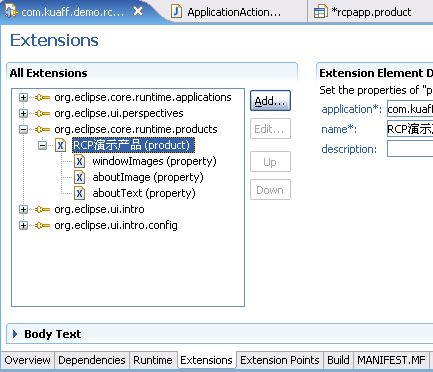Expand the Body Text section
The height and width of the screenshot is (372, 433).
15,334
